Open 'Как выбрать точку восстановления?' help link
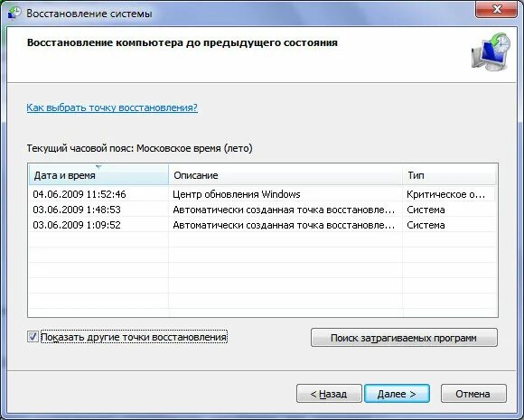This screenshot has width=524, height=420. [x=112, y=107]
